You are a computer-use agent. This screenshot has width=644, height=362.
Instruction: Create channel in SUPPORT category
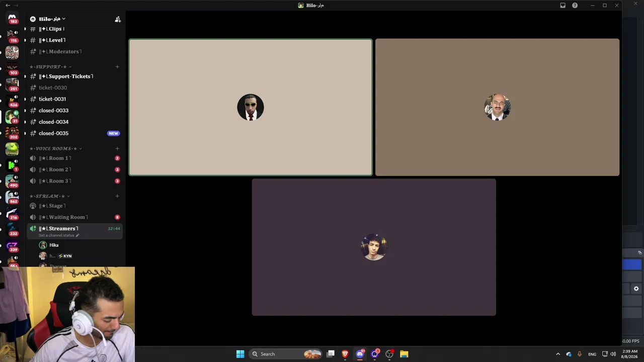click(117, 67)
